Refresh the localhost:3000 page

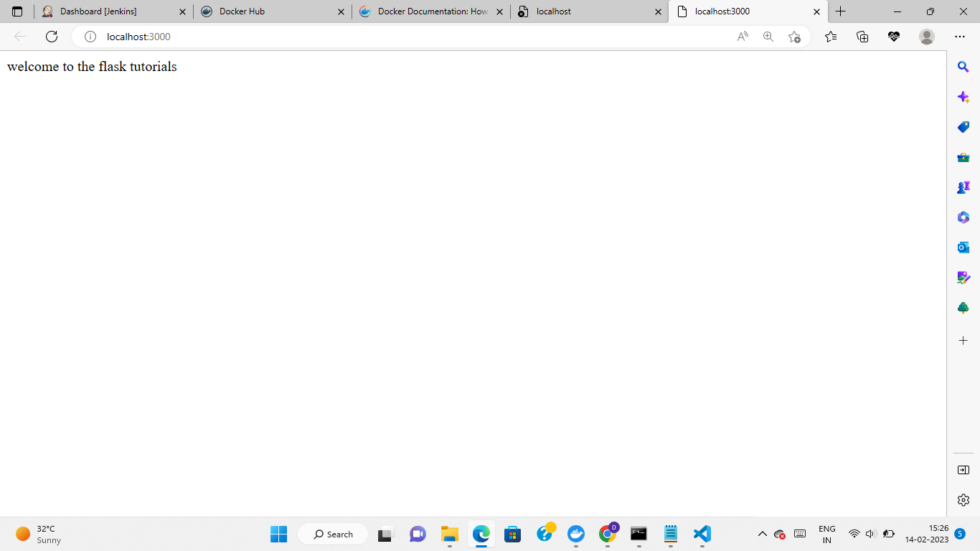(x=51, y=37)
